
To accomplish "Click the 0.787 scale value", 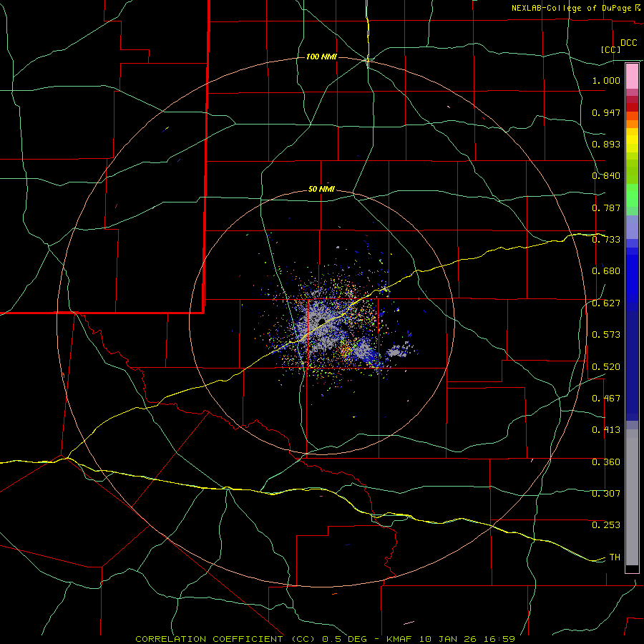I will (x=606, y=208).
